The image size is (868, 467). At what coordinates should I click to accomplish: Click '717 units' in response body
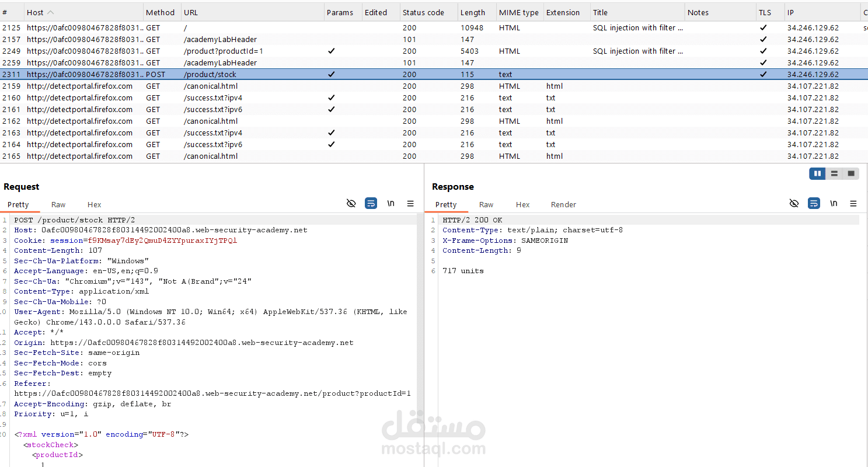463,271
